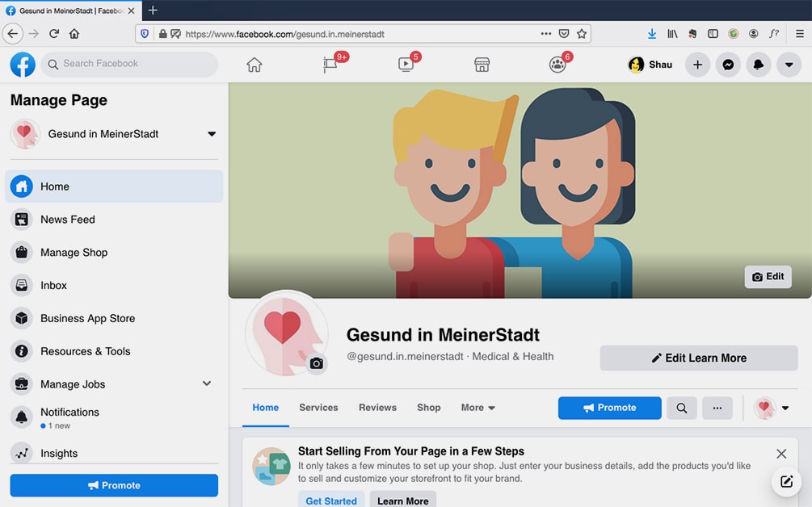Open the search icon next to Promote
812x507 pixels.
(681, 408)
